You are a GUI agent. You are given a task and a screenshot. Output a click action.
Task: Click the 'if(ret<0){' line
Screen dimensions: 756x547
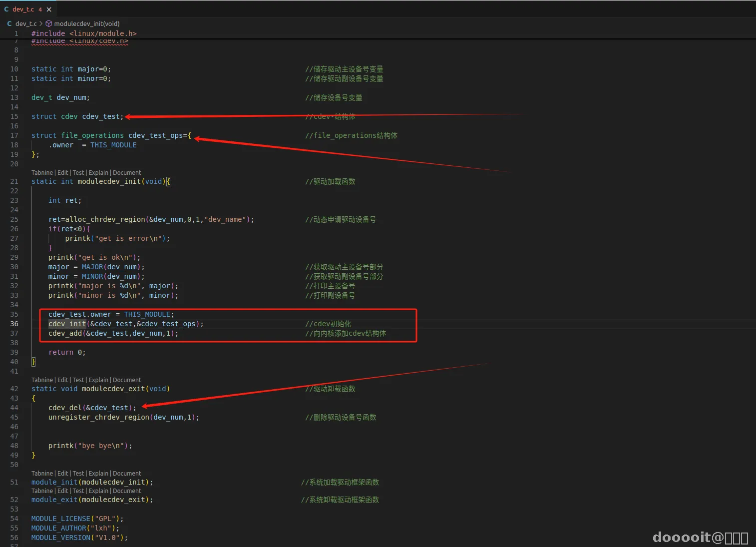tap(69, 229)
